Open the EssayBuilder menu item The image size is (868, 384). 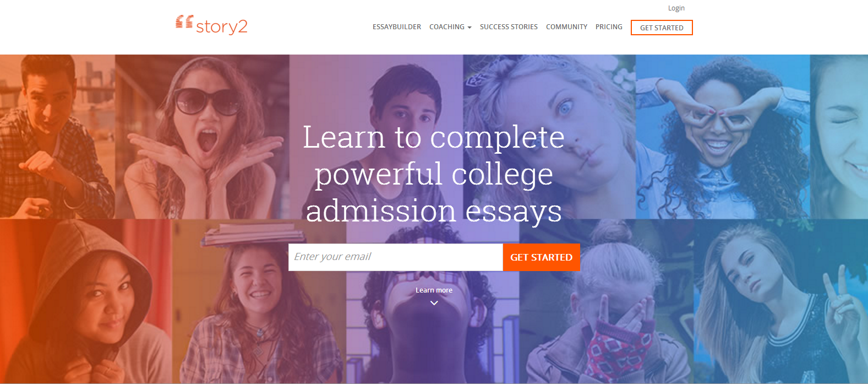[397, 26]
